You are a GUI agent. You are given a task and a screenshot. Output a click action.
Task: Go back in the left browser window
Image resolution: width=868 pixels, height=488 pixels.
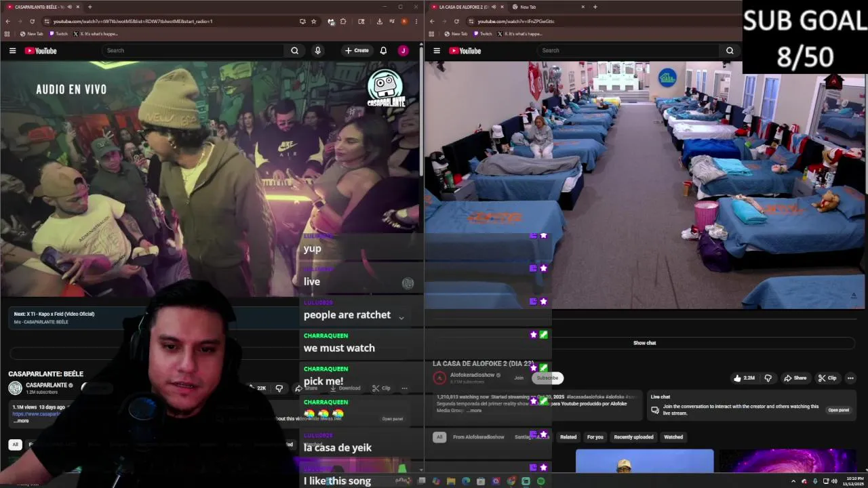click(7, 21)
